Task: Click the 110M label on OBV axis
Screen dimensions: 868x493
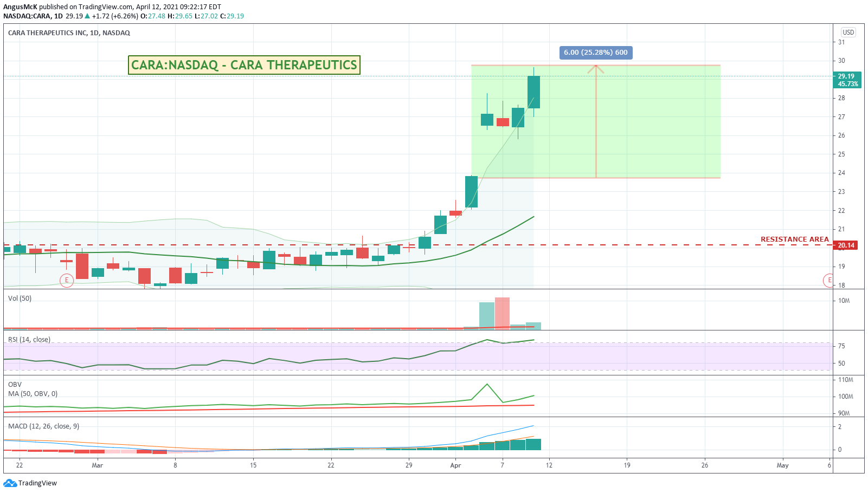Action: (x=846, y=380)
